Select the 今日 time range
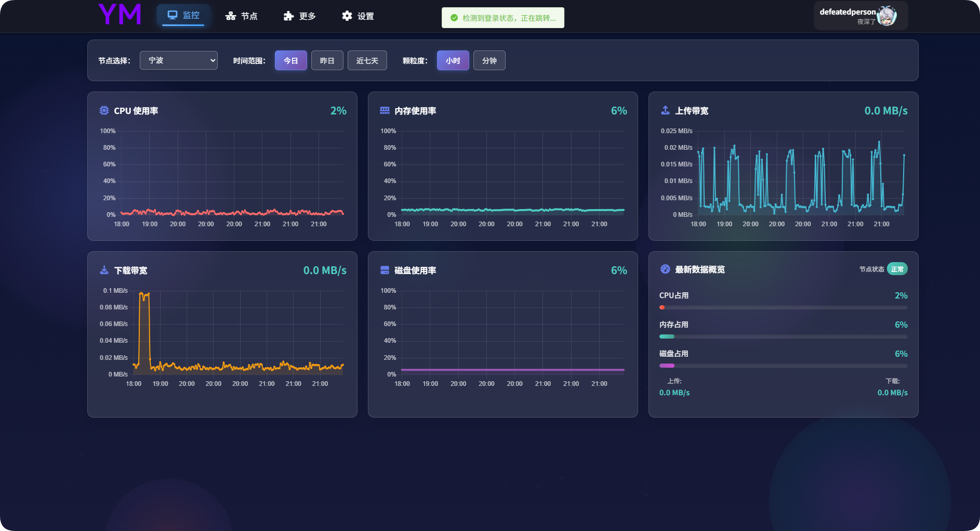Viewport: 980px width, 531px height. (290, 60)
